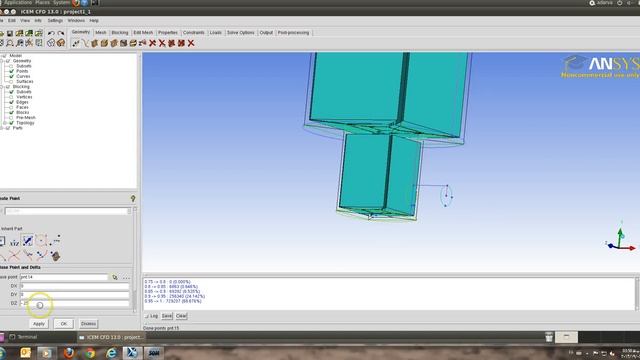This screenshot has width=640, height=360.
Task: Open the Create/Modify Surface tool
Action: 95,43
